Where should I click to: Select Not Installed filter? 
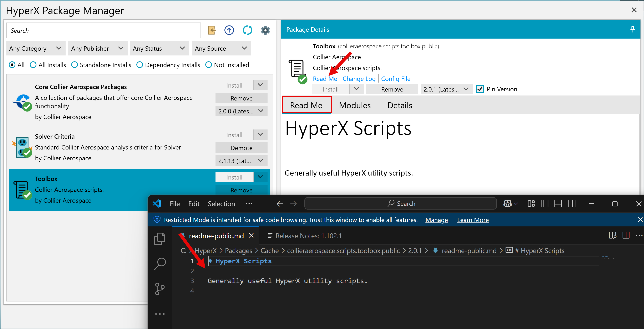coord(208,65)
